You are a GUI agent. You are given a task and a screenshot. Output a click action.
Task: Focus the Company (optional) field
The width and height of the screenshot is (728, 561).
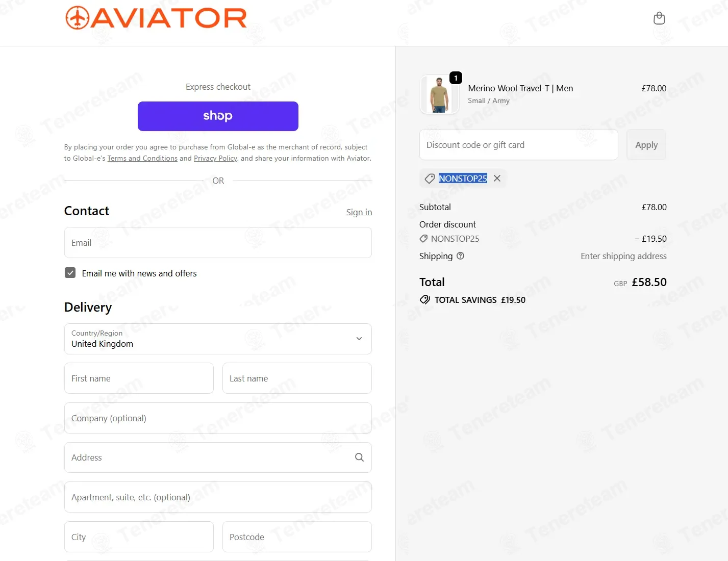pyautogui.click(x=218, y=418)
